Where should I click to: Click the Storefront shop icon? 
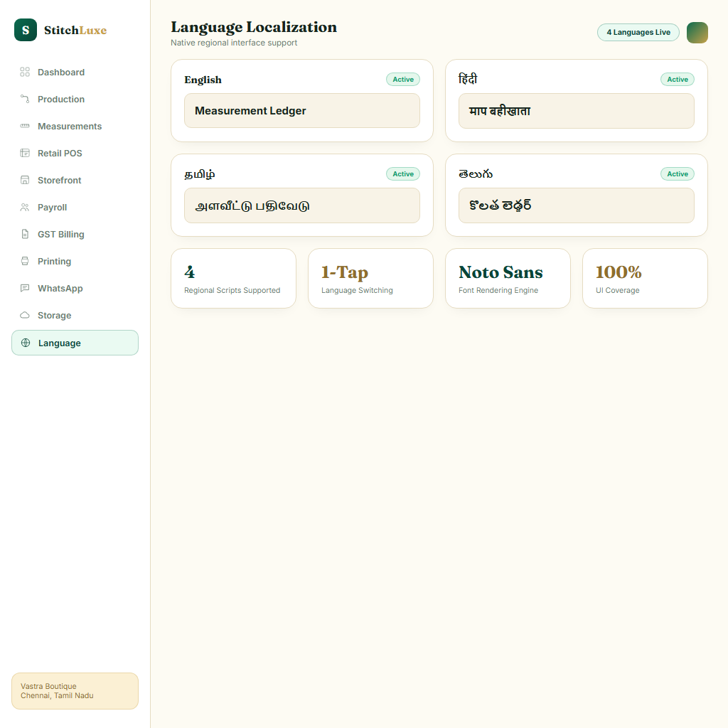(x=25, y=180)
